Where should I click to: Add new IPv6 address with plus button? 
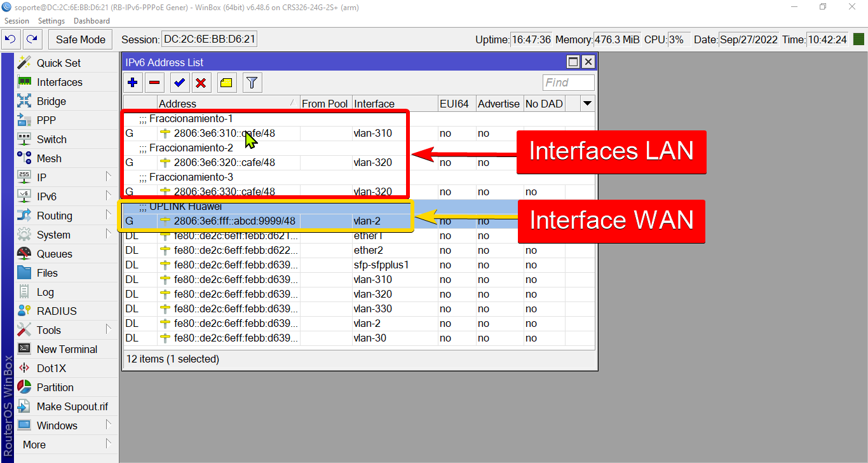(133, 83)
